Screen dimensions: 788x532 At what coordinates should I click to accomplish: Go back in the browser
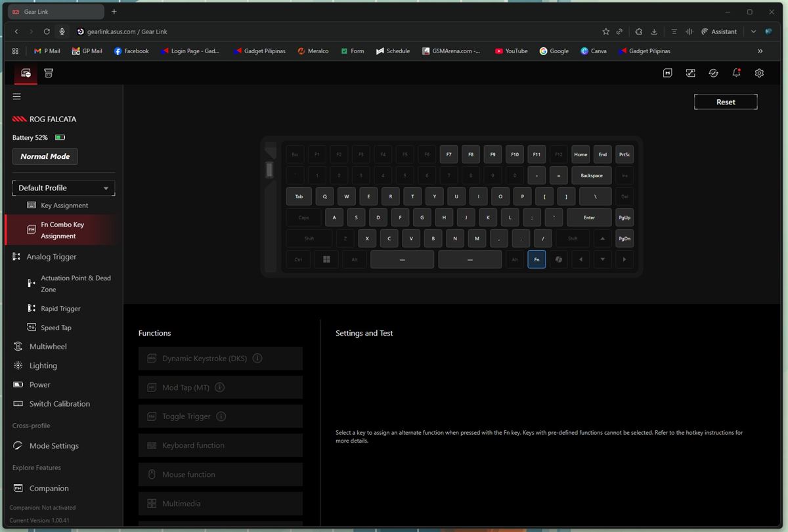click(16, 32)
